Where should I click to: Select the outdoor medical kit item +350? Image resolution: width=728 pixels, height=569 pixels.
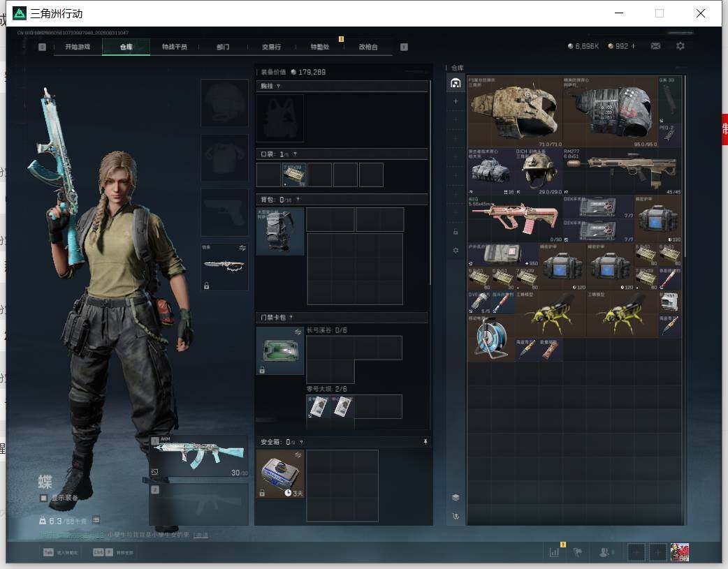pos(503,254)
